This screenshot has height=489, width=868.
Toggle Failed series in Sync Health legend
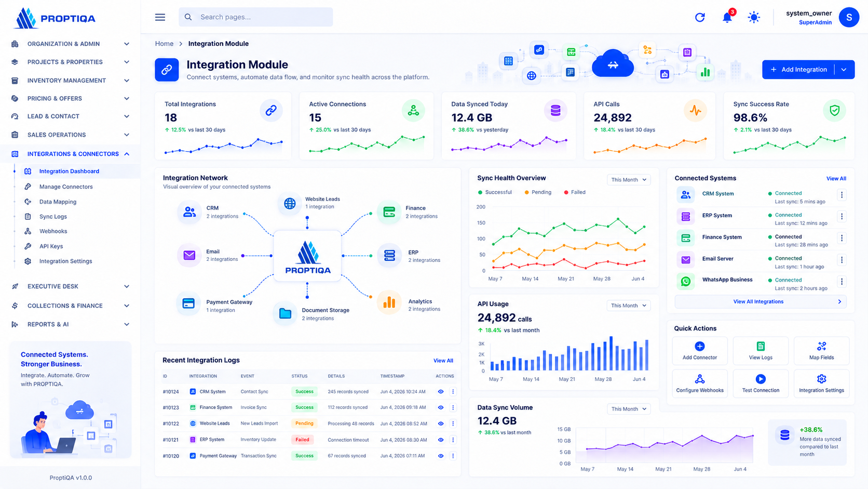click(575, 192)
